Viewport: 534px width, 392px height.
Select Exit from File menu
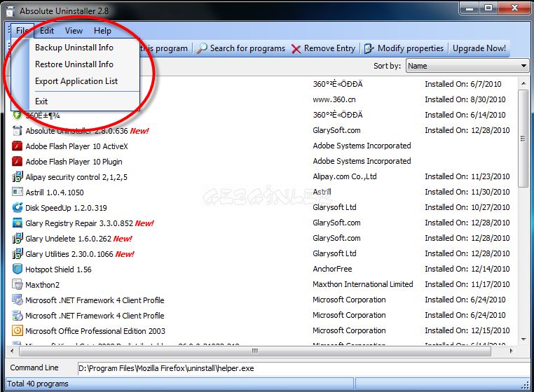(41, 101)
